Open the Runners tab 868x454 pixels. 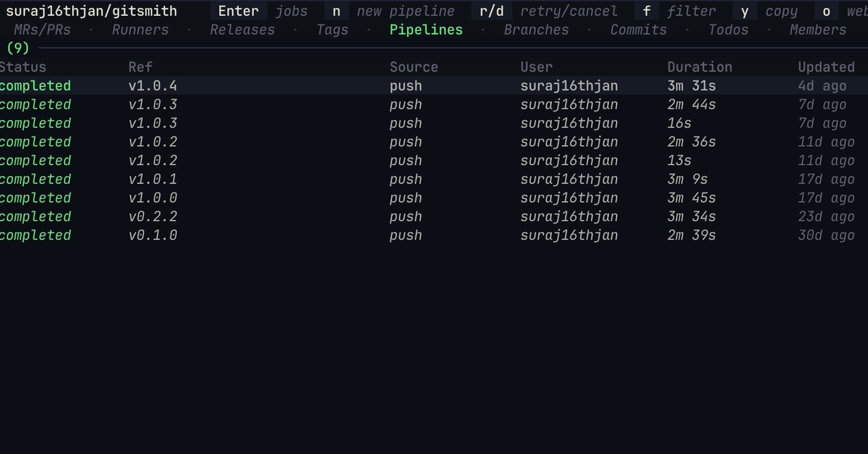[140, 30]
